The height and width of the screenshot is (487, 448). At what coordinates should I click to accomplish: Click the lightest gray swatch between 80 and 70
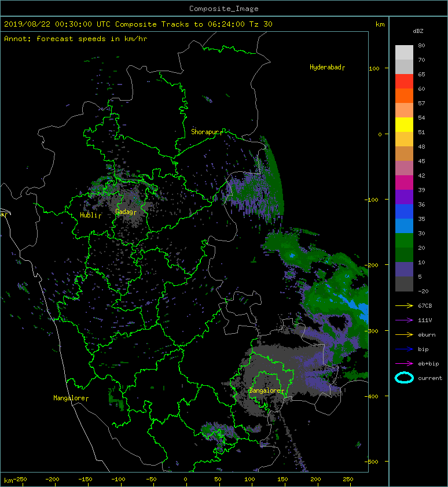[404, 53]
